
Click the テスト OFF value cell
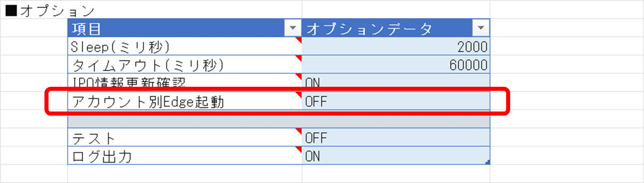(x=395, y=138)
